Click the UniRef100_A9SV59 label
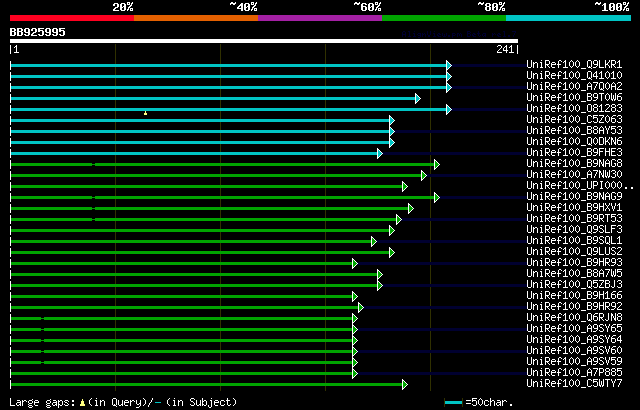This screenshot has height=410, width=640. pos(574,362)
